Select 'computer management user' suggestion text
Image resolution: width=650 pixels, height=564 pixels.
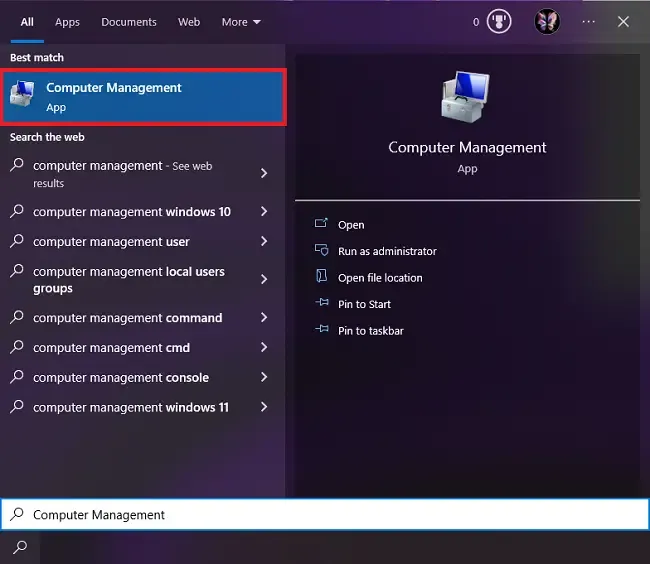click(x=111, y=242)
